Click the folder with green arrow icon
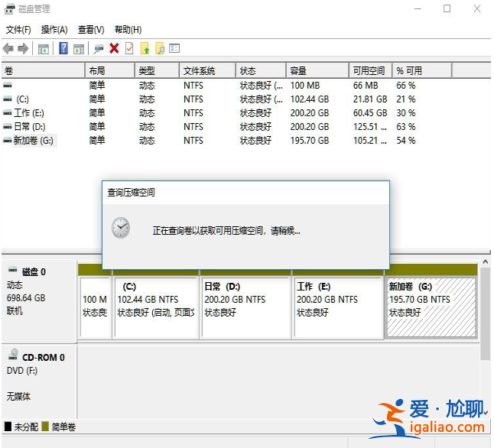 pyautogui.click(x=145, y=48)
